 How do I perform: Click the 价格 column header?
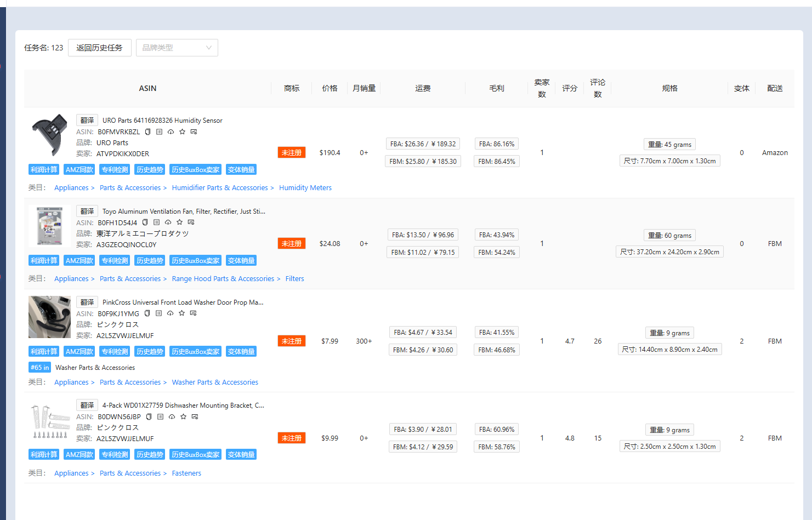330,88
